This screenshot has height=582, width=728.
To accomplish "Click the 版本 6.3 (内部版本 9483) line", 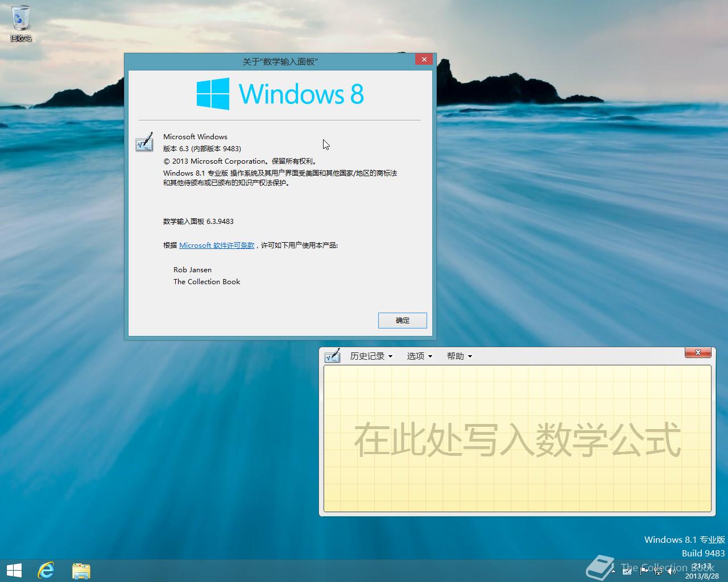I will (x=202, y=149).
